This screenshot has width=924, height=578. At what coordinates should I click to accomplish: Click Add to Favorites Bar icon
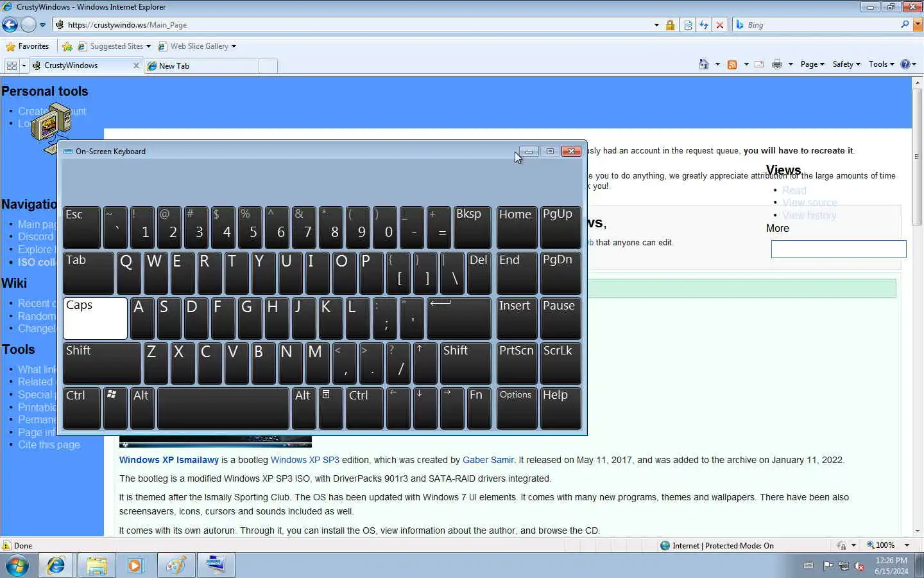coord(67,46)
